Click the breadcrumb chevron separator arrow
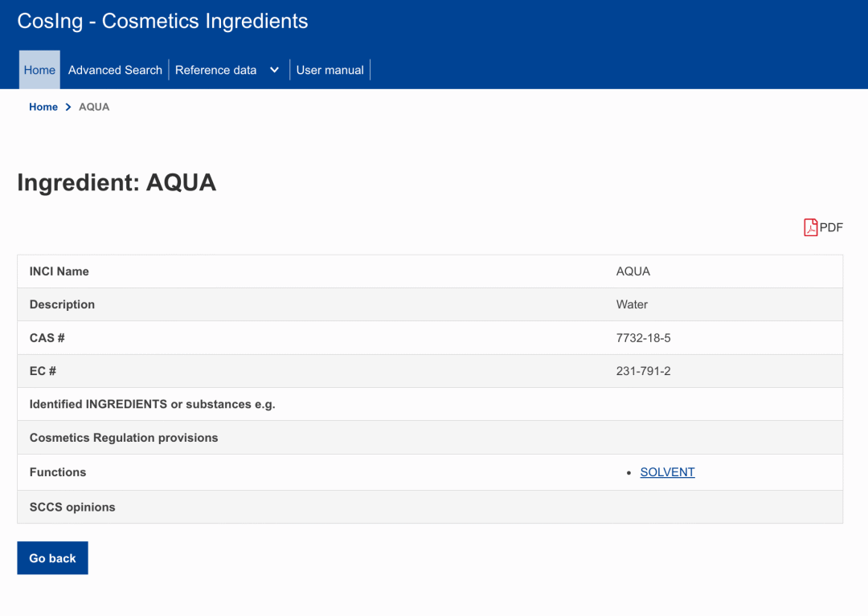 coord(68,107)
